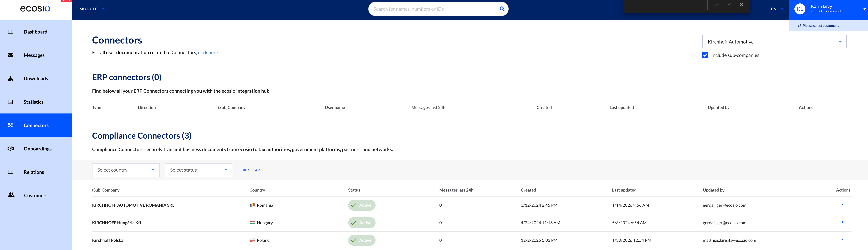Open the documentation 'click here' link

[x=208, y=53]
